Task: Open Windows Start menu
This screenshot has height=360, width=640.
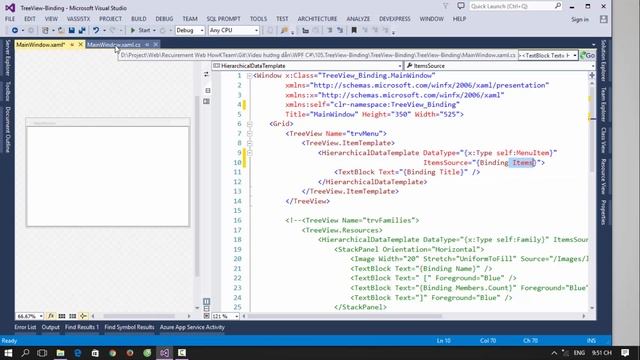Action: coord(8,353)
